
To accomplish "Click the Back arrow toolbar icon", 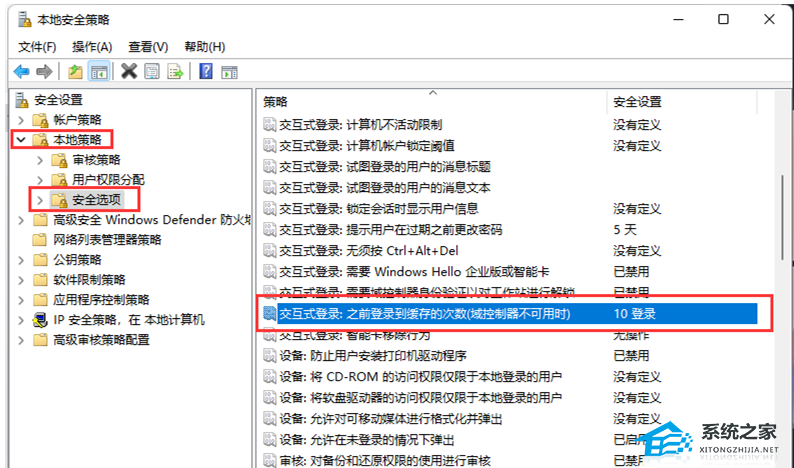I will [21, 72].
